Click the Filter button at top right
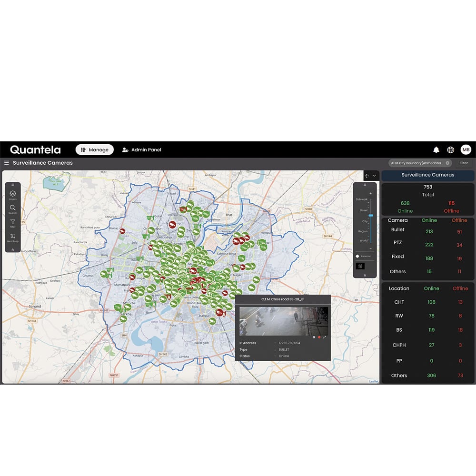This screenshot has width=476, height=476. click(463, 163)
